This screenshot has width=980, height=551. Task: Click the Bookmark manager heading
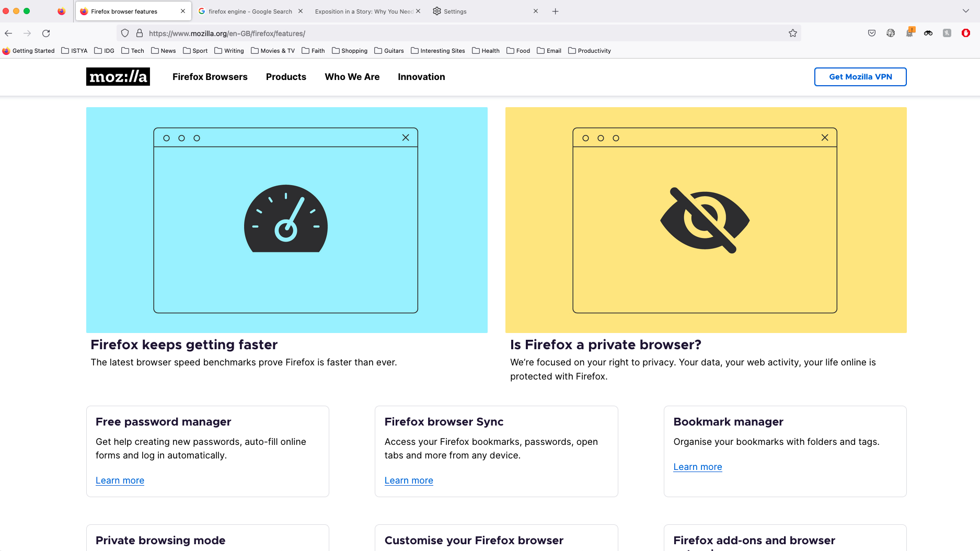click(728, 422)
